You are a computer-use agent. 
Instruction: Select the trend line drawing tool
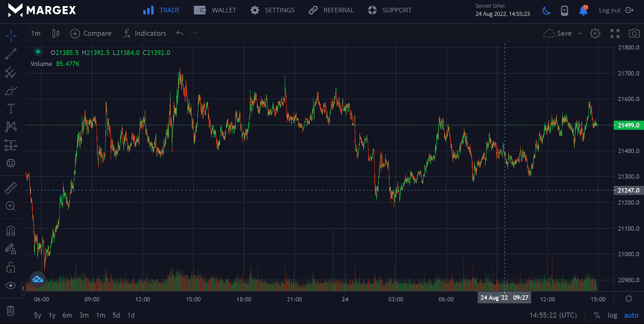[x=11, y=54]
